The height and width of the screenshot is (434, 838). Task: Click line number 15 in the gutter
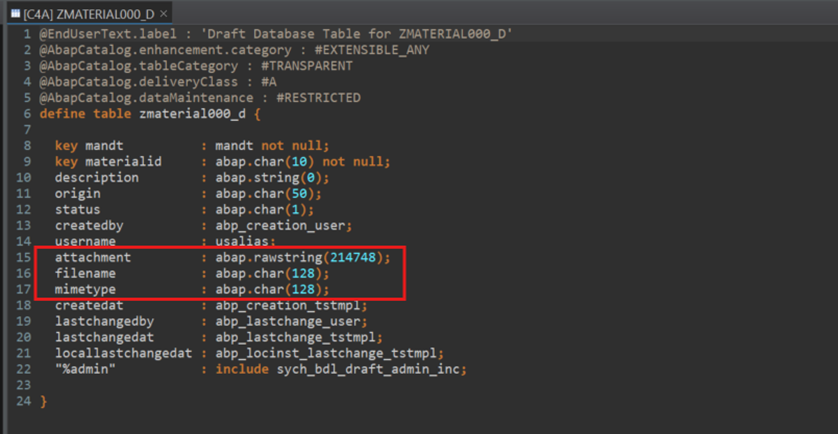[23, 257]
